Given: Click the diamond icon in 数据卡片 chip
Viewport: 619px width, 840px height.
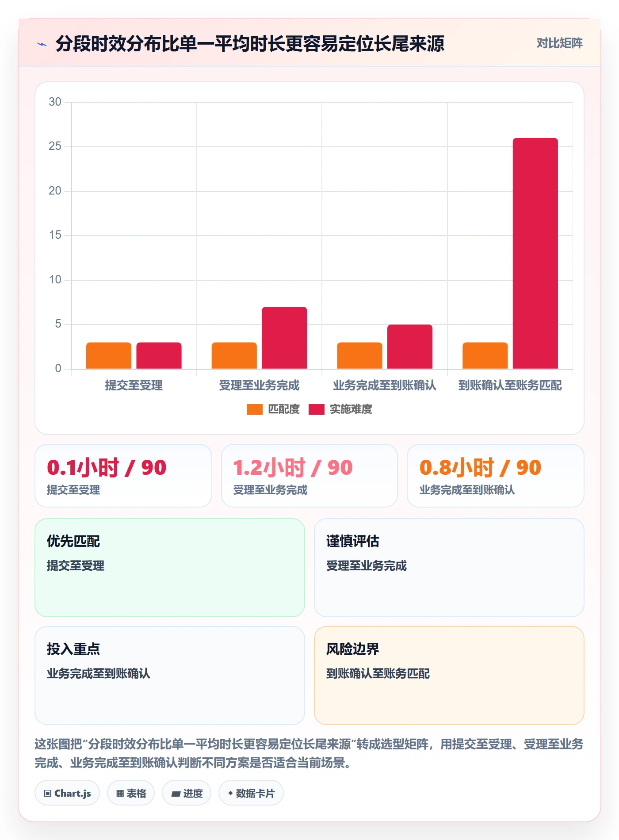Looking at the screenshot, I should (230, 794).
